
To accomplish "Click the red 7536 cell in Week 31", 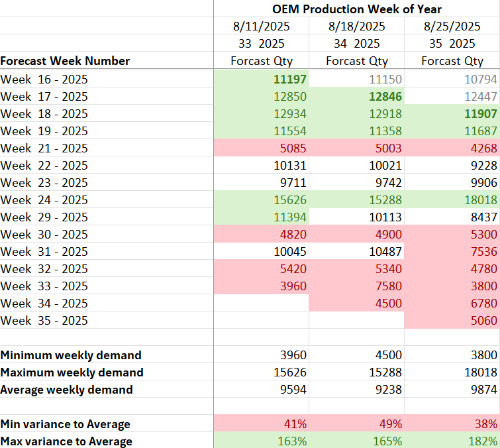I will [483, 251].
